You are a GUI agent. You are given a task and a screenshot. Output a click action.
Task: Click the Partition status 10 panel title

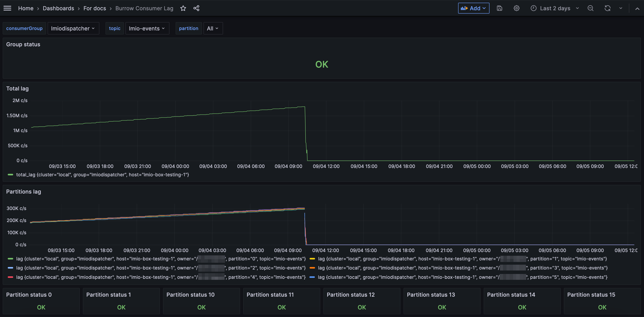click(191, 295)
